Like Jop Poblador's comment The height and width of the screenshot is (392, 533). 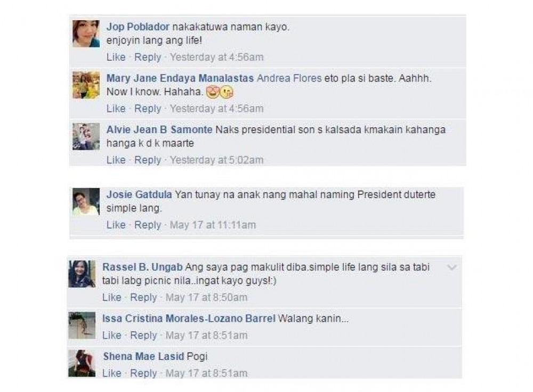(116, 57)
